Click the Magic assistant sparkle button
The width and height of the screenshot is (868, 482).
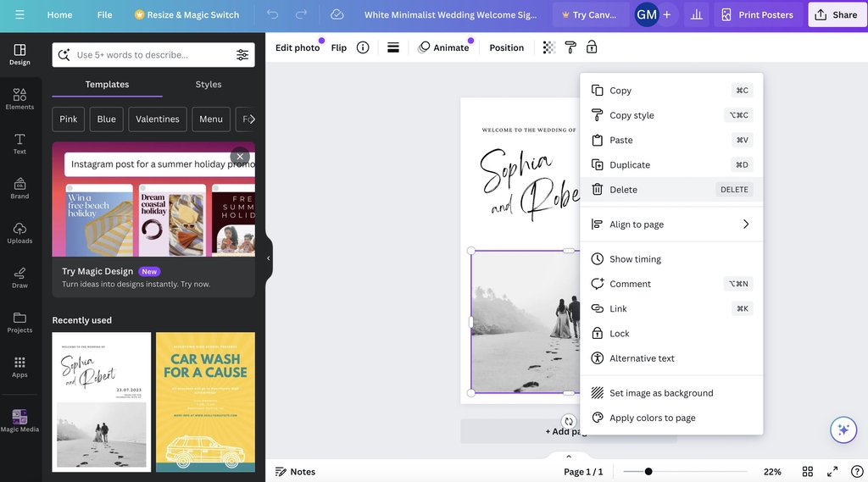tap(843, 430)
